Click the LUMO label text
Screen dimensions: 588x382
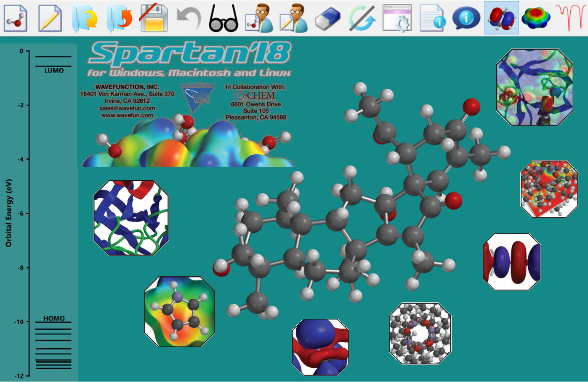(x=54, y=71)
